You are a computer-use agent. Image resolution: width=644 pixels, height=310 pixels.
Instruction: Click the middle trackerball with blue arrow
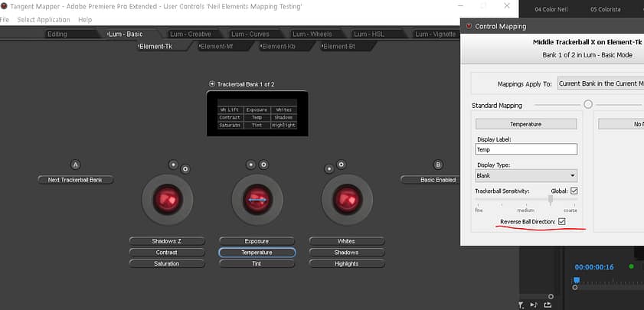(x=257, y=200)
